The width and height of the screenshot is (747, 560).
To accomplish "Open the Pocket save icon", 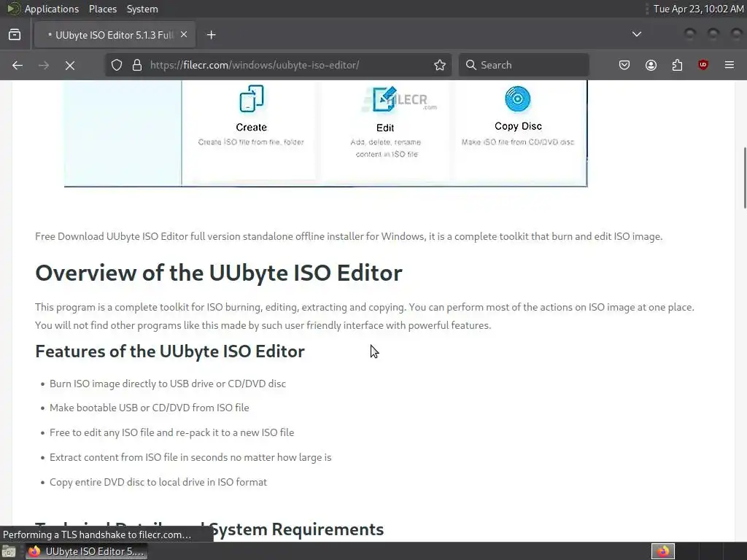I will pyautogui.click(x=624, y=65).
